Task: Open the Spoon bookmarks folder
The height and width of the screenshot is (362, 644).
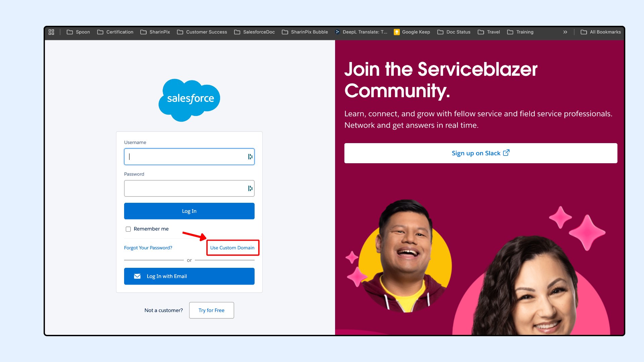Action: coord(78,32)
